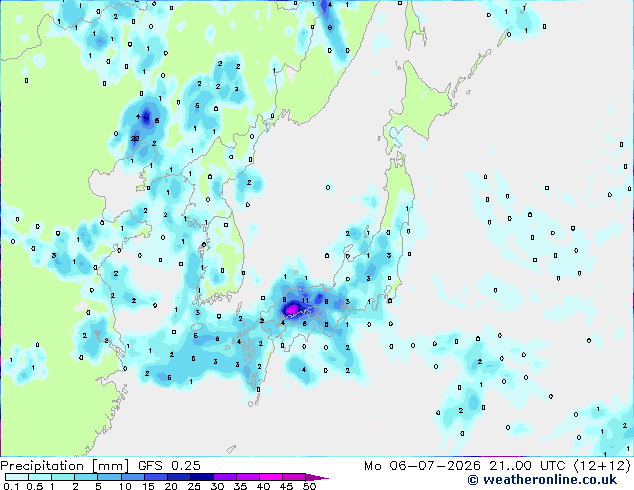Click the magenta precipitation maximum over Japan
Image resolution: width=634 pixels, height=490 pixels.
[292, 310]
